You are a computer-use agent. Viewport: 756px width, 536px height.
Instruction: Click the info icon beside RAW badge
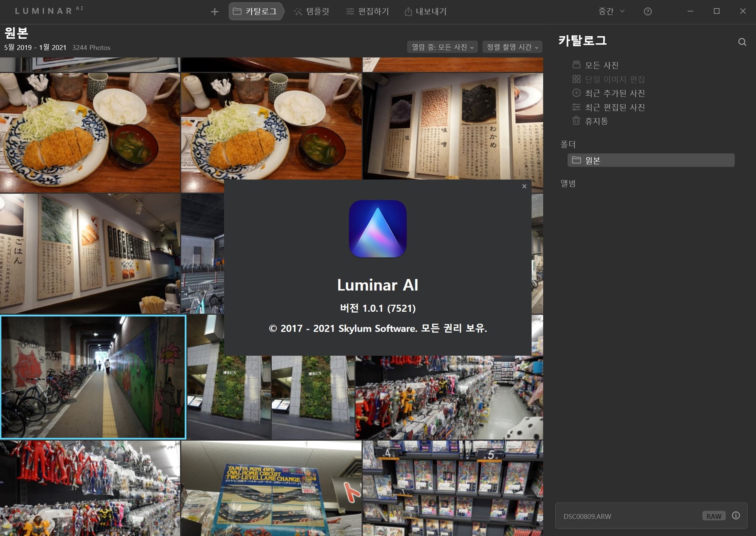[x=736, y=516]
